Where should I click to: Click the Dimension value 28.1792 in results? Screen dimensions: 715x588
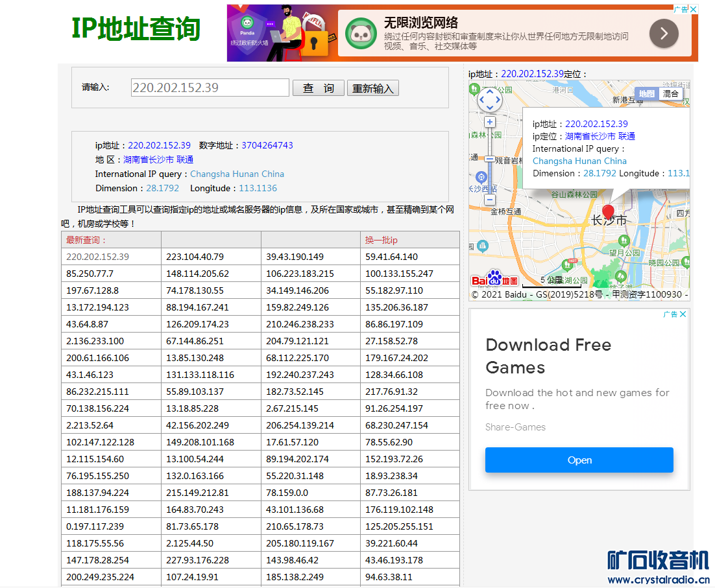162,188
